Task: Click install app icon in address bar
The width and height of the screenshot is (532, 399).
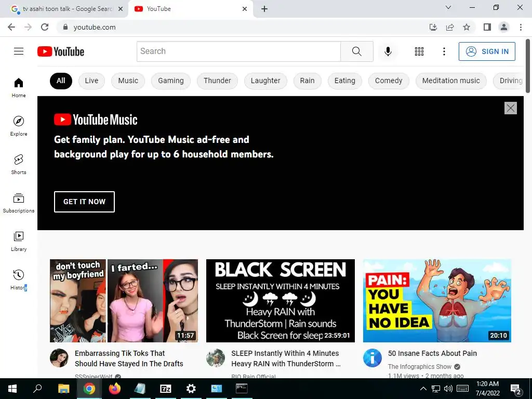Action: (x=433, y=27)
